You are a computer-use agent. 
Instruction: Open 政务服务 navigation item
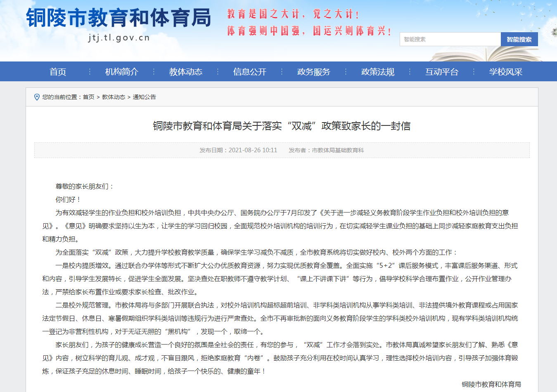[314, 72]
